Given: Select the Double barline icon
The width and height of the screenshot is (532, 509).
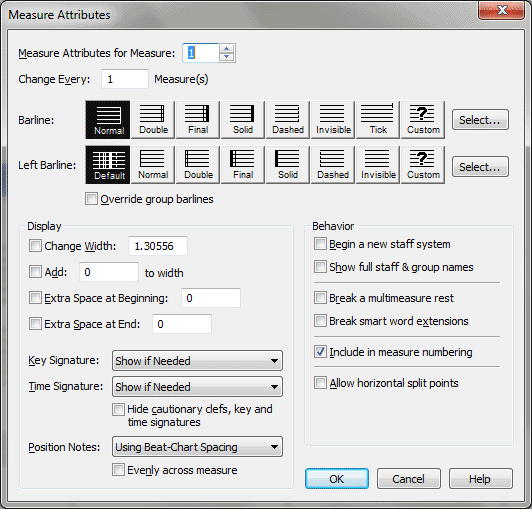Looking at the screenshot, I should click(153, 120).
